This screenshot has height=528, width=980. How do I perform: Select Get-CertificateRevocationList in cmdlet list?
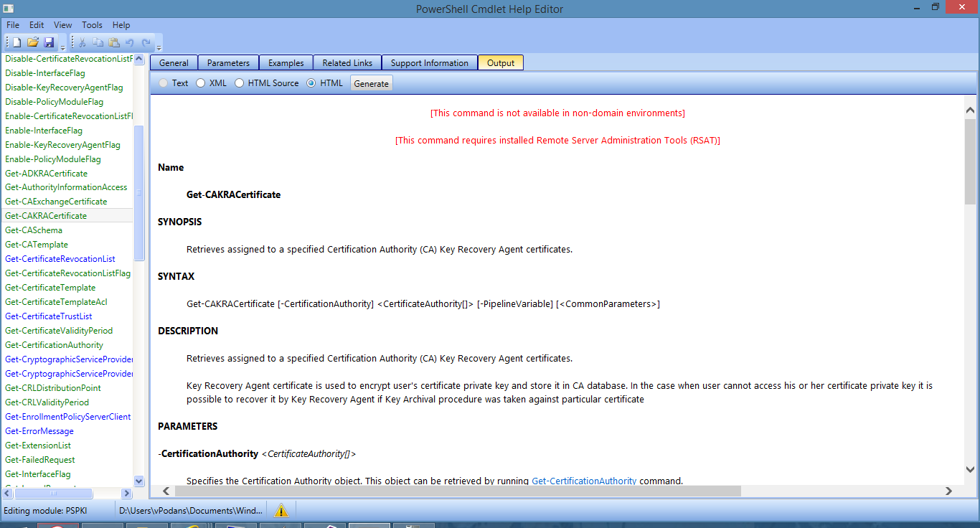(x=60, y=259)
